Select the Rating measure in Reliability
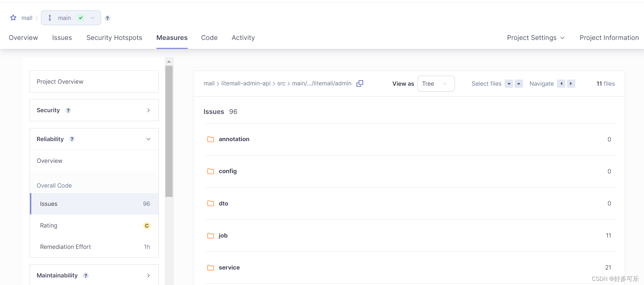Image resolution: width=644 pixels, height=285 pixels. point(94,225)
